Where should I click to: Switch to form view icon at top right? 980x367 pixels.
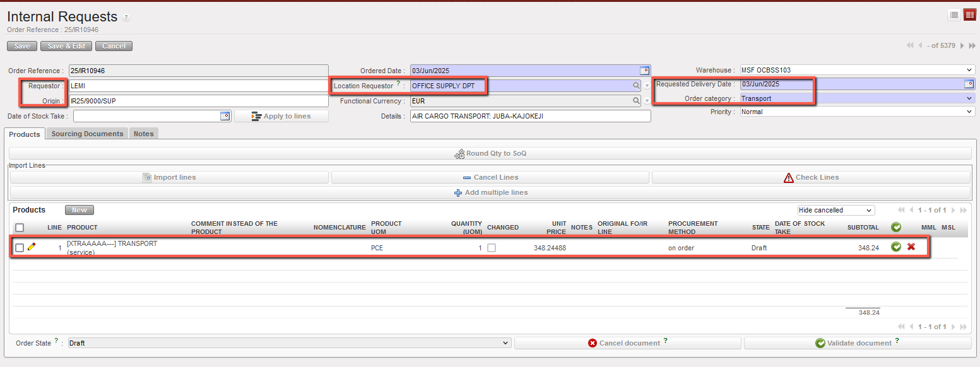(970, 15)
